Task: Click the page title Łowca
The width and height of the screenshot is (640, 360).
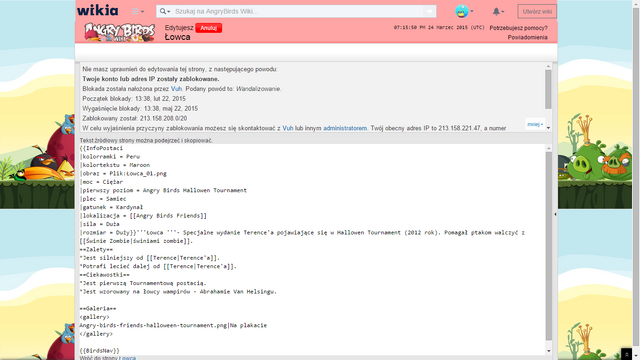Action: [178, 37]
